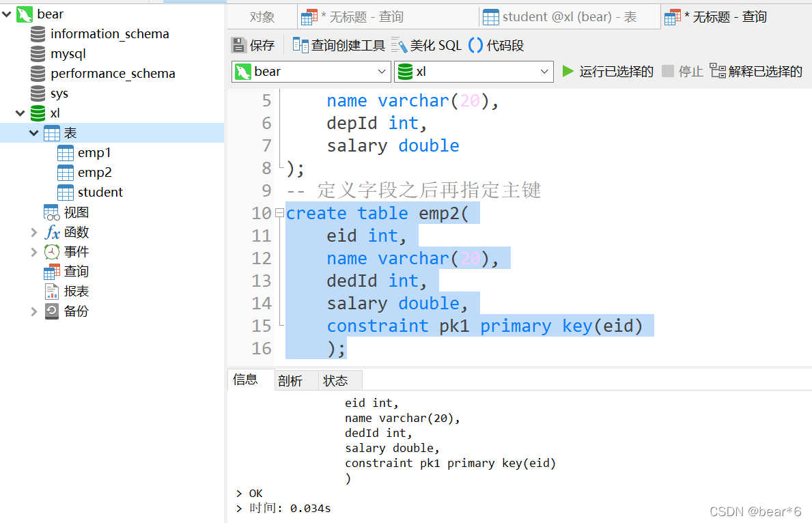812x523 pixels.
Task: Select student in the table list
Action: [100, 192]
